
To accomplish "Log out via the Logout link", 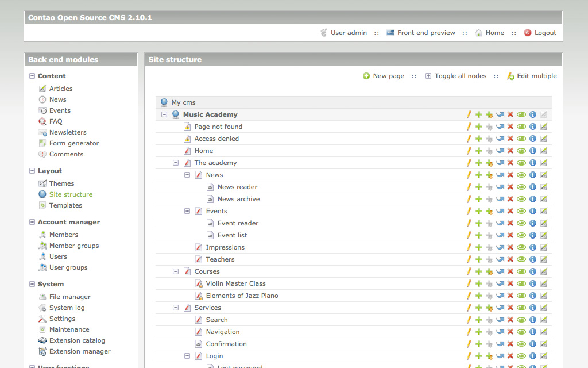I will pyautogui.click(x=545, y=33).
